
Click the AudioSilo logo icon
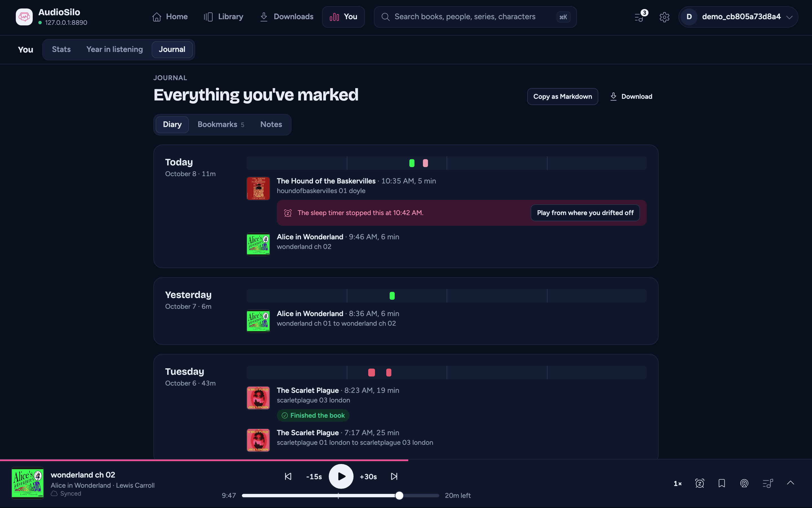point(24,17)
